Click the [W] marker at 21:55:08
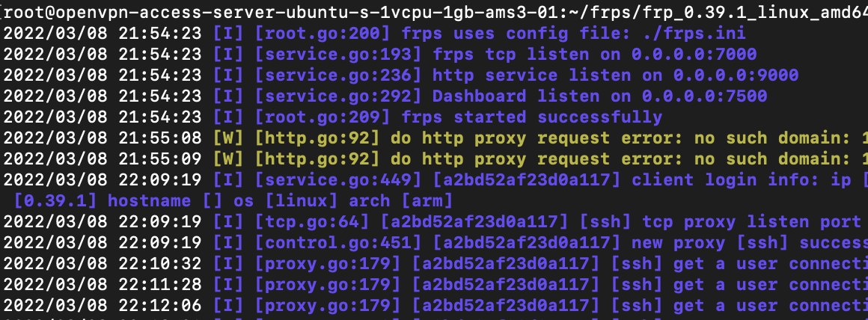 tap(229, 138)
